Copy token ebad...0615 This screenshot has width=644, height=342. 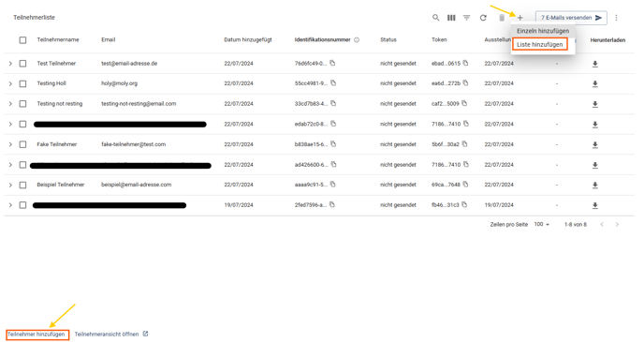465,63
